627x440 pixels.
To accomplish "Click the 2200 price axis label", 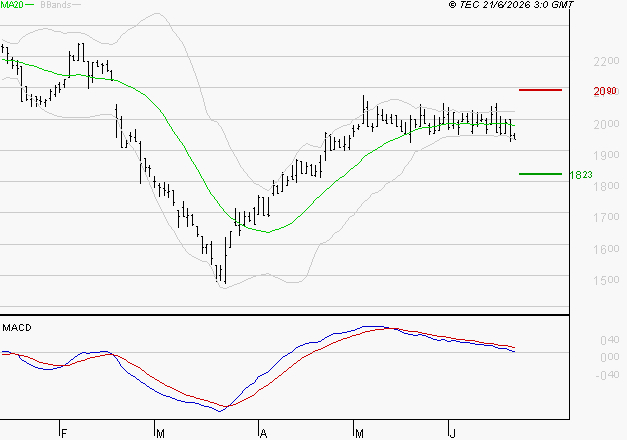I will tap(606, 61).
